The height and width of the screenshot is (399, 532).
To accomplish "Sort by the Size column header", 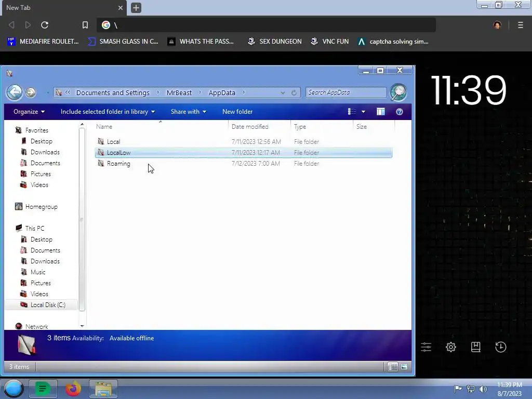I will tap(374, 127).
